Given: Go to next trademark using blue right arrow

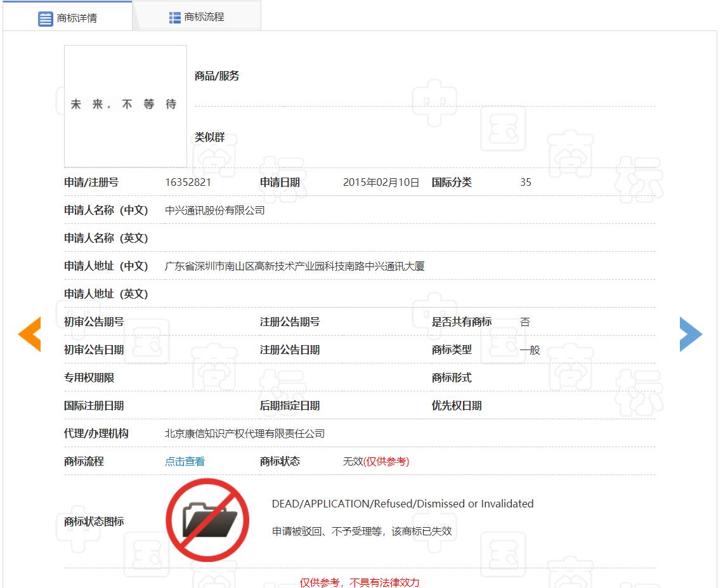Looking at the screenshot, I should coord(691,334).
